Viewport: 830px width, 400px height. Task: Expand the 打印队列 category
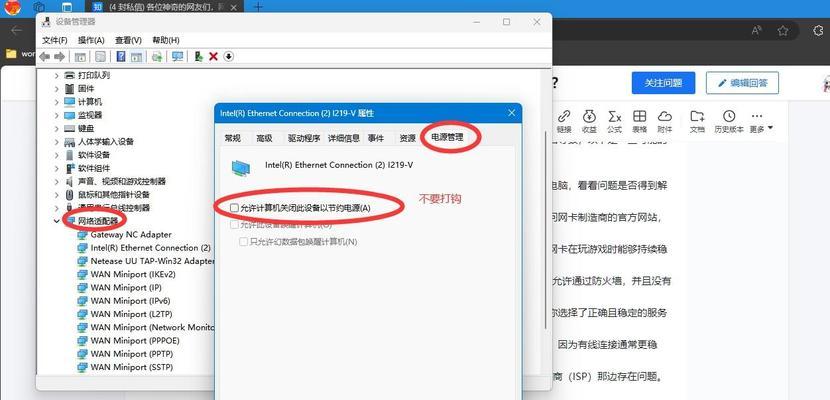tap(55, 75)
